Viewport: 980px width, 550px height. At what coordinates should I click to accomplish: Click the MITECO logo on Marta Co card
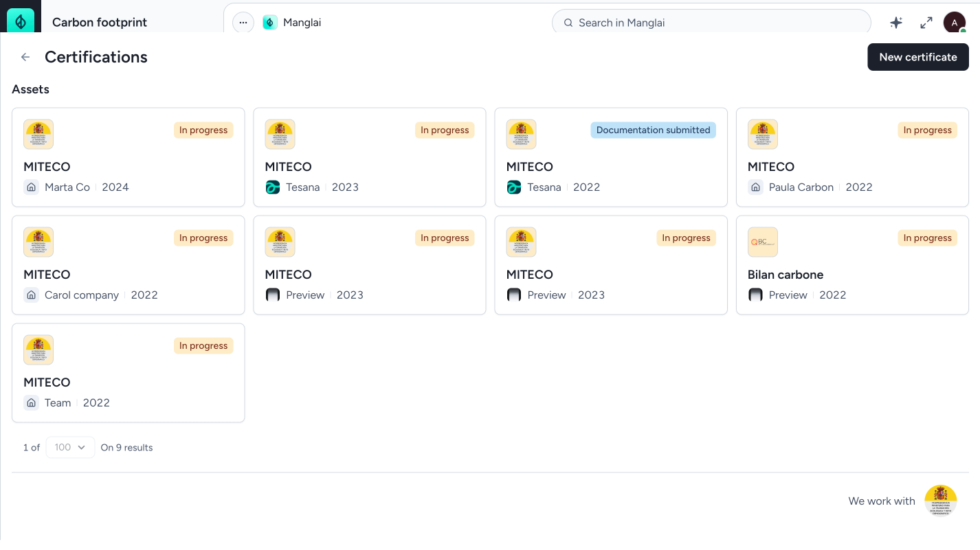tap(38, 135)
